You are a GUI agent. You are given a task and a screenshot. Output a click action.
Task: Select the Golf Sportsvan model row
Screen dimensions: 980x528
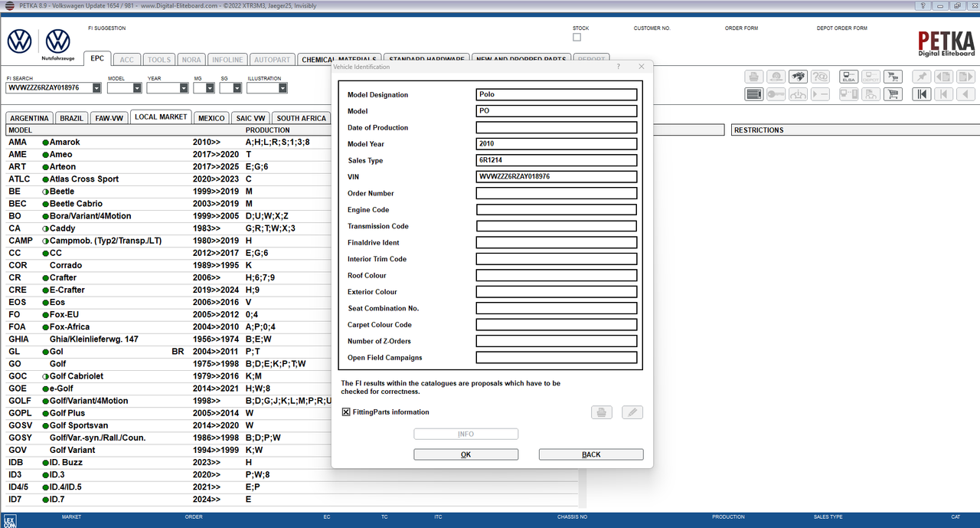click(x=168, y=425)
